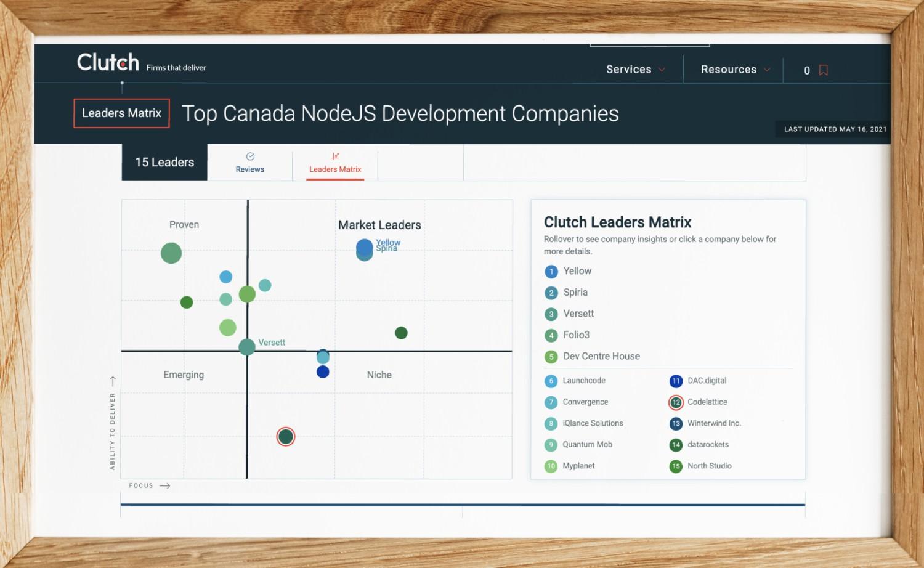The image size is (924, 568).
Task: Click the number 3 badge beside Versett
Action: click(551, 314)
